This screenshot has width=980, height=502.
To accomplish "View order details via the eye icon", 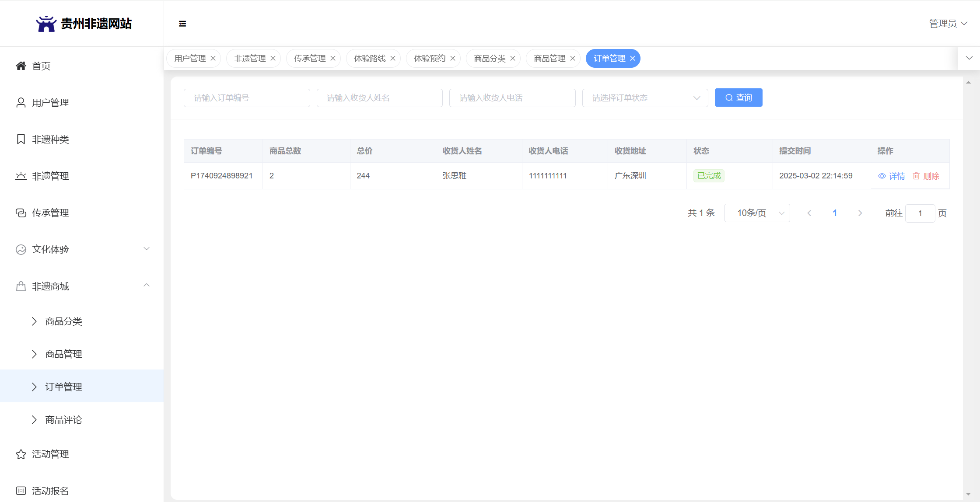I will pos(882,176).
